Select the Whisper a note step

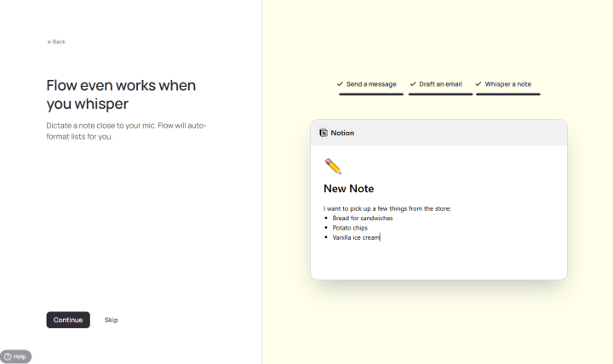tap(507, 84)
